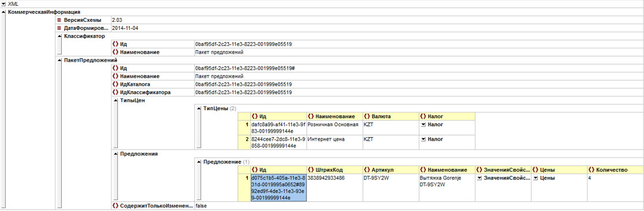Click element icon beside Классификатор's Наименование
The image size is (644, 211).
(115, 52)
